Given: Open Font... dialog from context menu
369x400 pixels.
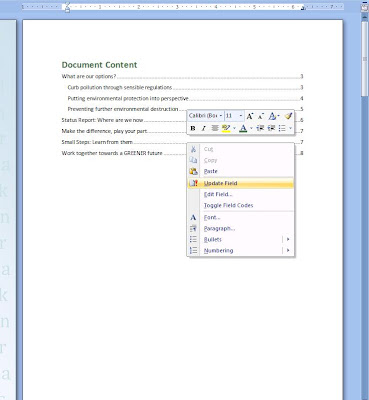Looking at the screenshot, I should [241, 217].
